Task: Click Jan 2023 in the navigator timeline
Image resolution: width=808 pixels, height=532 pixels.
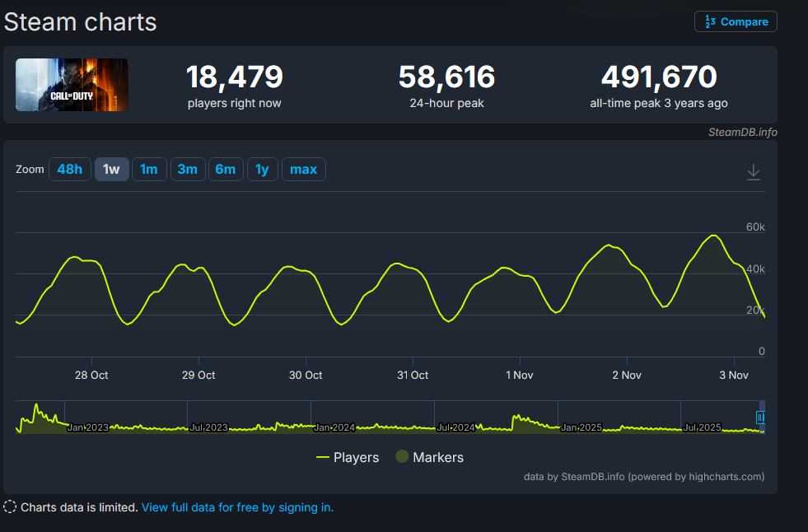Action: [87, 427]
